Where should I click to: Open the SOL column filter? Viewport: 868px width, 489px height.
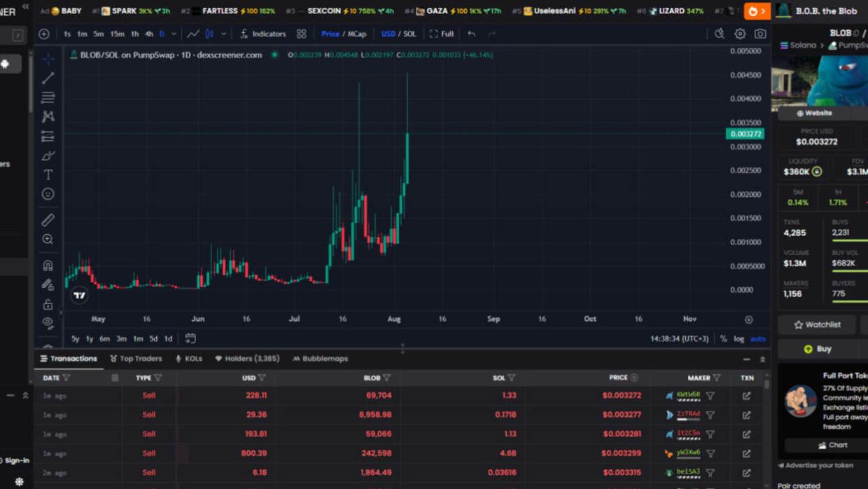[x=512, y=378]
